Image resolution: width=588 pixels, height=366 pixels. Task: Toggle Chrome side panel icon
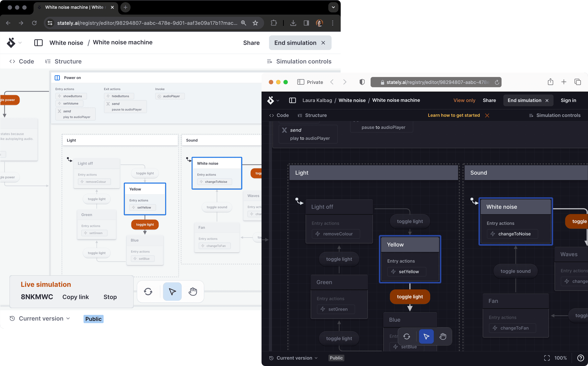tap(306, 23)
